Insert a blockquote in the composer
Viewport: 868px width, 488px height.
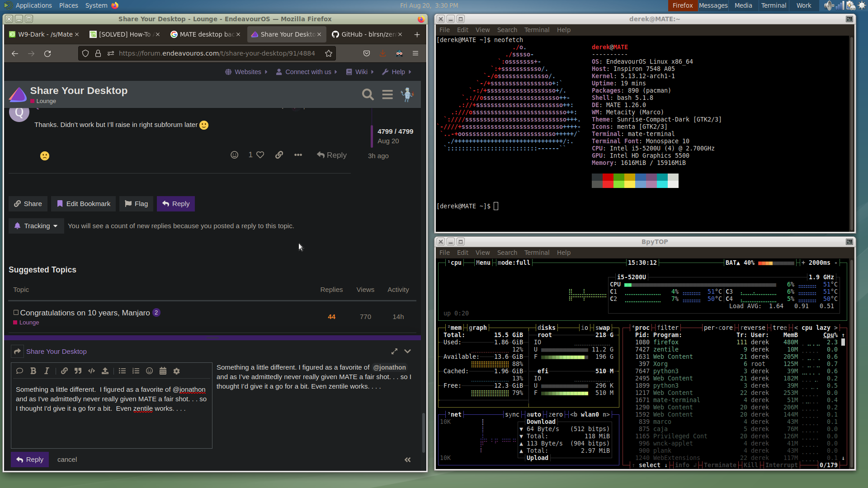(78, 371)
